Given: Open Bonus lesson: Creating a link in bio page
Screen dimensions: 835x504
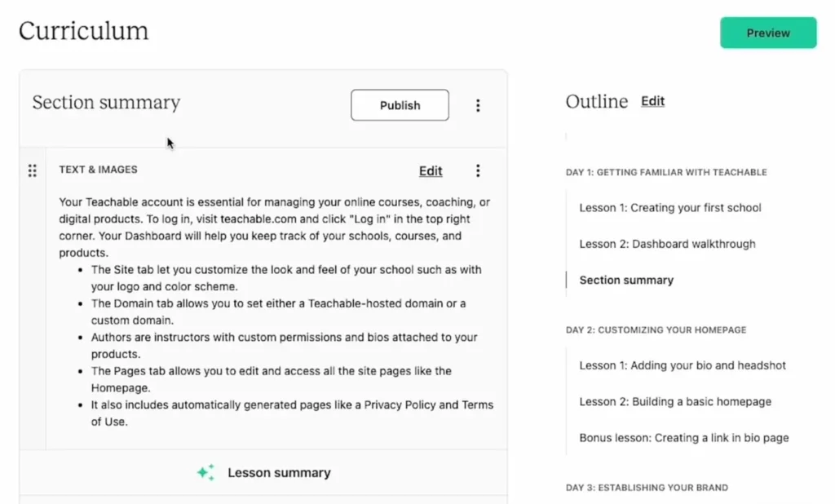Looking at the screenshot, I should (x=683, y=437).
